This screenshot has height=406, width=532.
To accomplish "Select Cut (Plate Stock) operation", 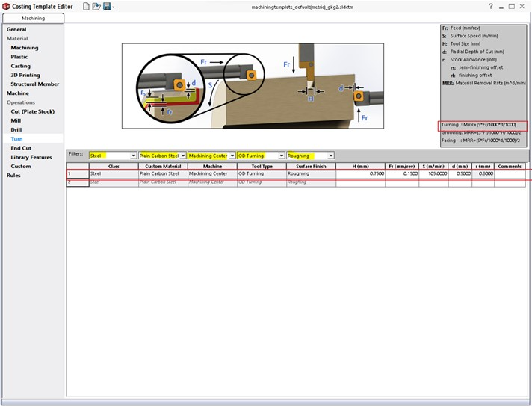I will point(31,111).
